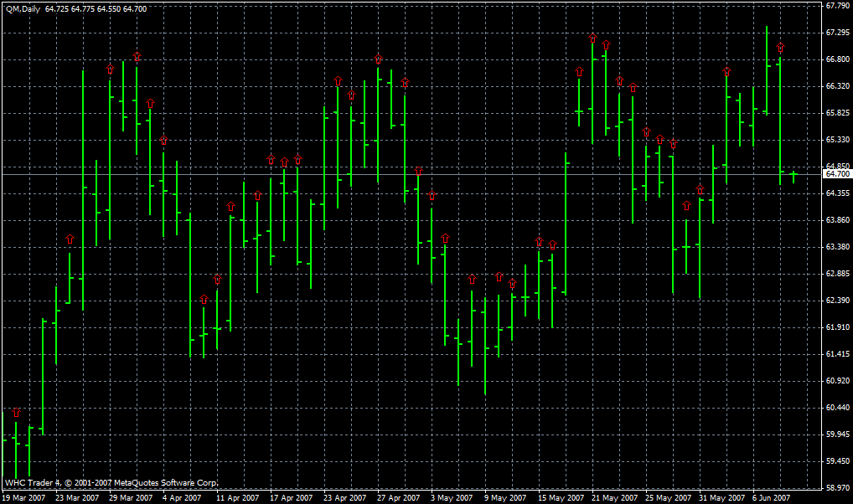Viewport: 853px width, 504px height.
Task: Click the QM,Daily chart title text
Action: (23, 8)
